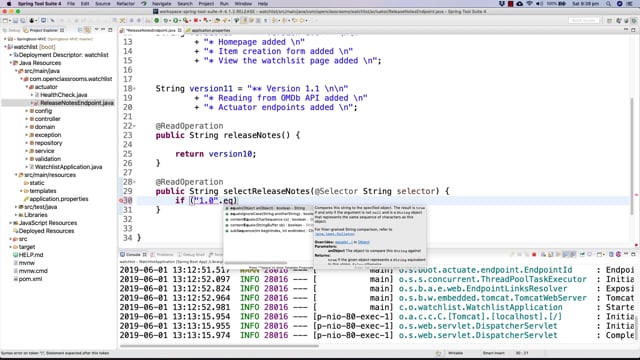Open the Project Explorer view menu arrow
This screenshot has width=640, height=360.
pyautogui.click(x=96, y=30)
